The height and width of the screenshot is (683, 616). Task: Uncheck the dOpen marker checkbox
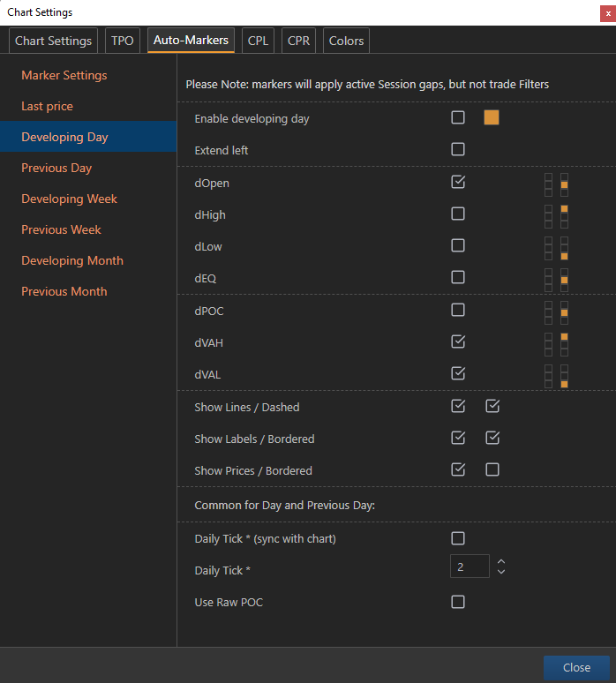click(458, 182)
